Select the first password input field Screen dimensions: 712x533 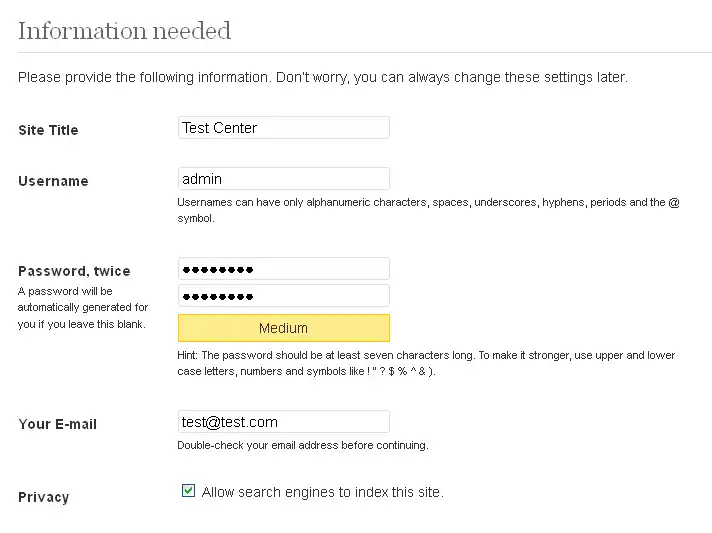click(284, 269)
